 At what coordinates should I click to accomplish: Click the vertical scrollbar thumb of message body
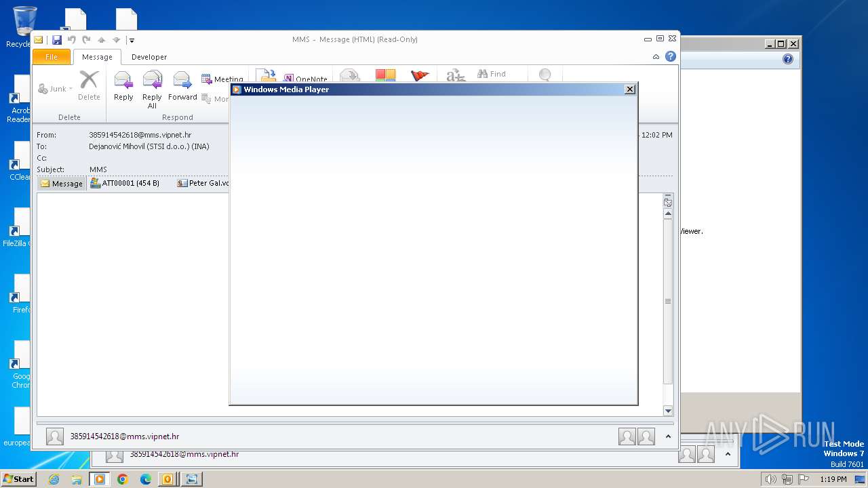click(x=668, y=302)
